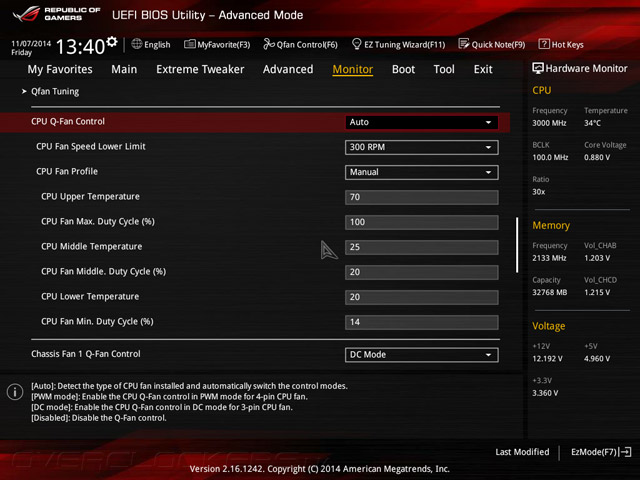Click Qfan Control(F6) label
640x480 pixels.
click(x=307, y=44)
